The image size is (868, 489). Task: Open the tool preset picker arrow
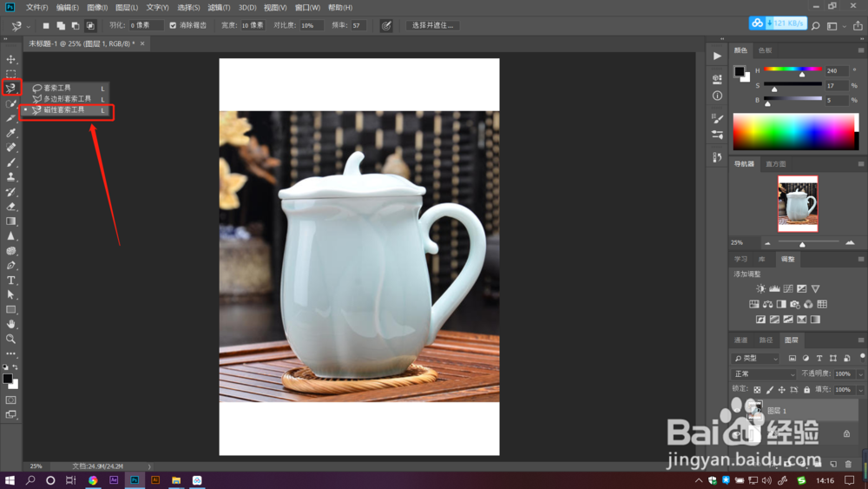pyautogui.click(x=29, y=26)
